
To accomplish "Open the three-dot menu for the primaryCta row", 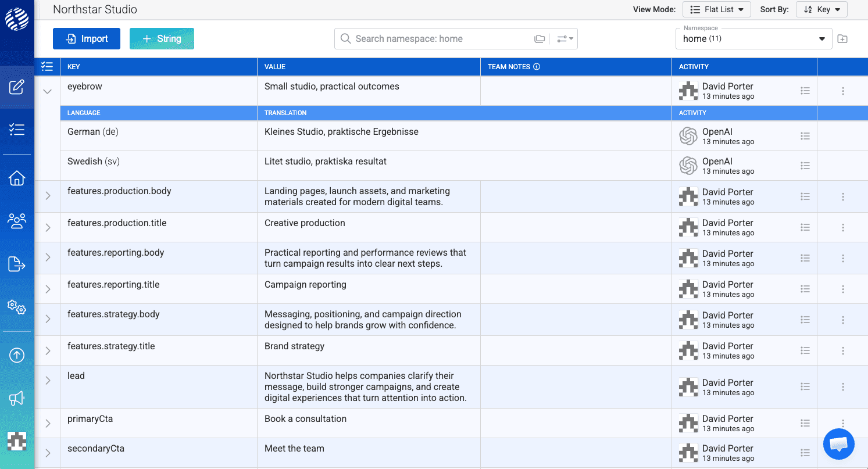I will (x=843, y=423).
